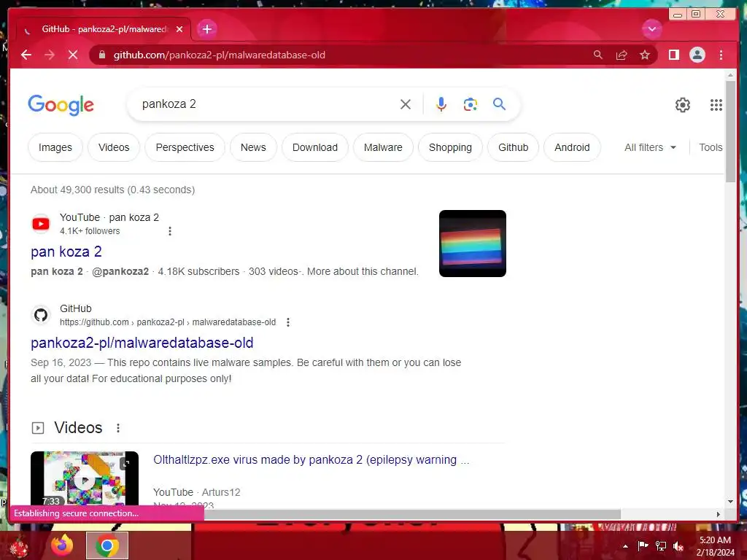Close the GitHub pankoza2-pl tab
The height and width of the screenshot is (560, 747).
click(179, 29)
